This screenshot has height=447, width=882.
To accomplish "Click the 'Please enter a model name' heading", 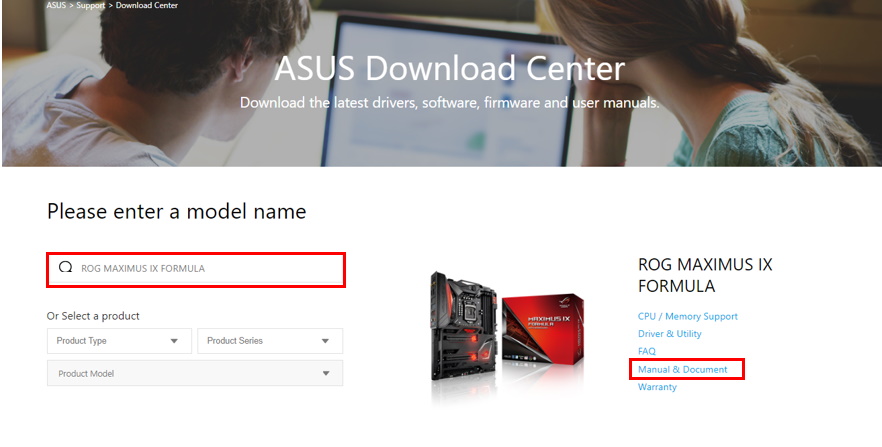I will coord(177,212).
